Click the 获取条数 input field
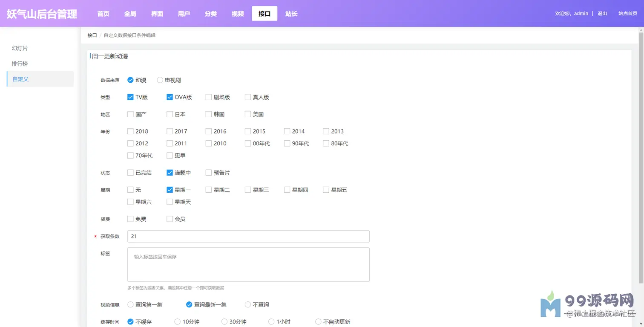 248,236
